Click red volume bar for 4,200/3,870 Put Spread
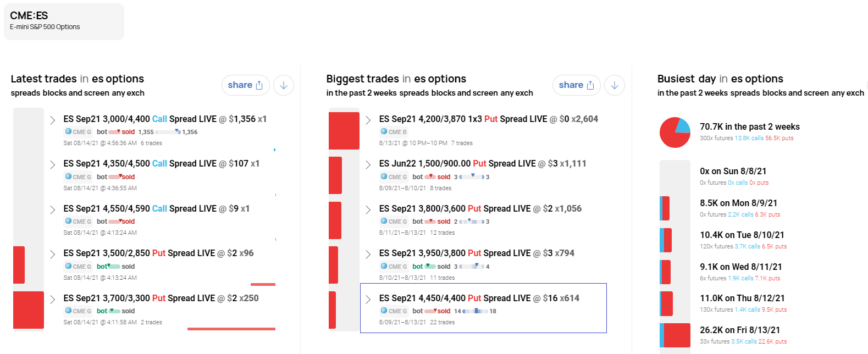Viewport: 868px width, 354px height. pyautogui.click(x=344, y=131)
